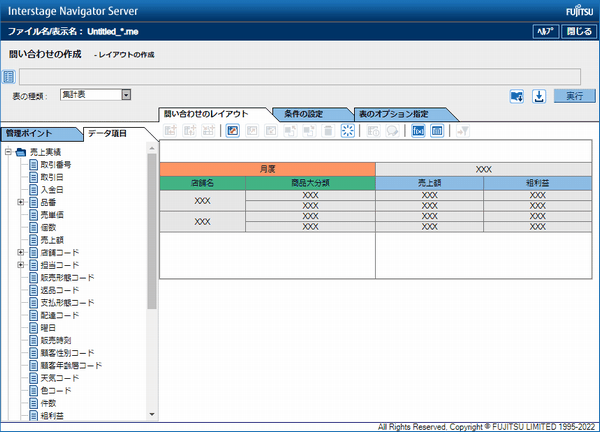The height and width of the screenshot is (432, 600).
Task: Select 支払形態コード in the tree
Action: (67, 303)
